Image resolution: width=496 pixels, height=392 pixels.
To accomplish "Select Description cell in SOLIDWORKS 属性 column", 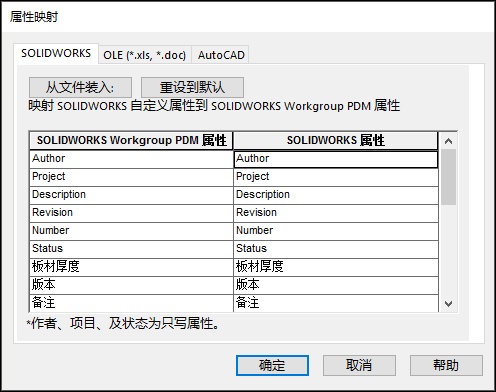I will [x=336, y=195].
